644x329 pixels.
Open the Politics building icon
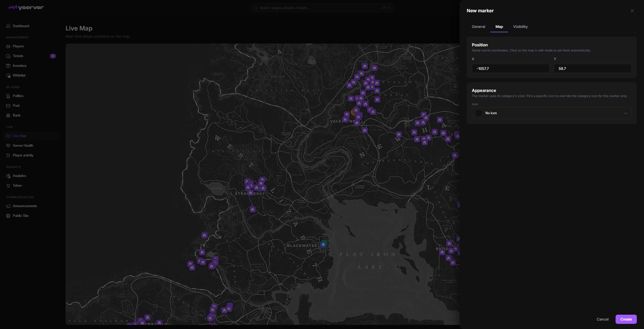click(8, 96)
